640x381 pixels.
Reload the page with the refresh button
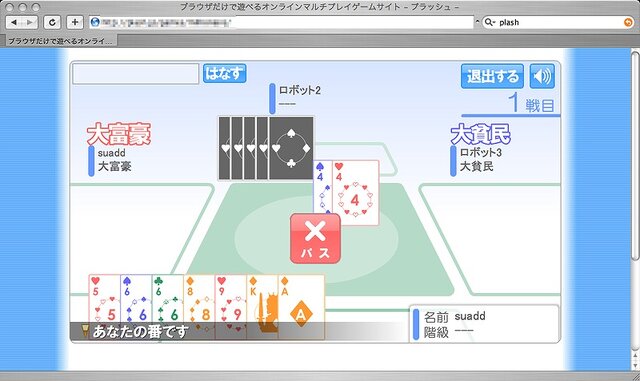[52, 22]
